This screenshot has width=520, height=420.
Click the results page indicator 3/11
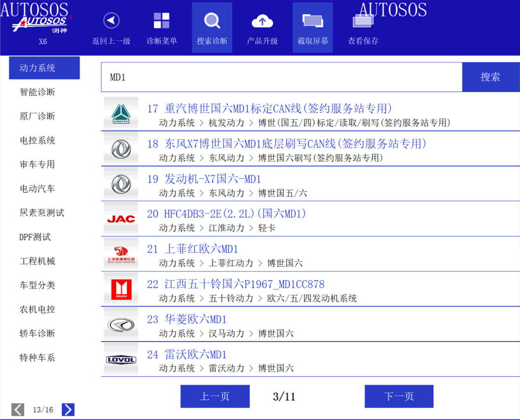(284, 396)
